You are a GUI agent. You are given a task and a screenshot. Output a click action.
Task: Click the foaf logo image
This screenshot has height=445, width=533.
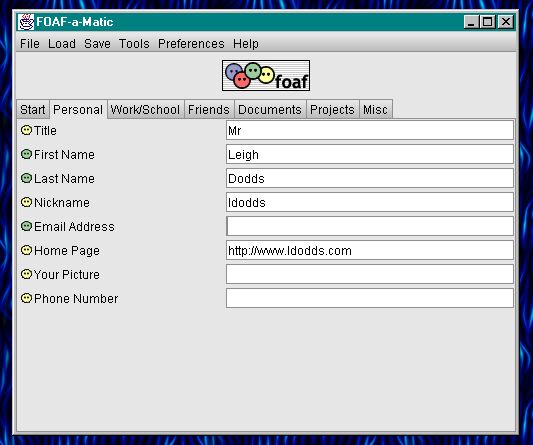pyautogui.click(x=266, y=75)
